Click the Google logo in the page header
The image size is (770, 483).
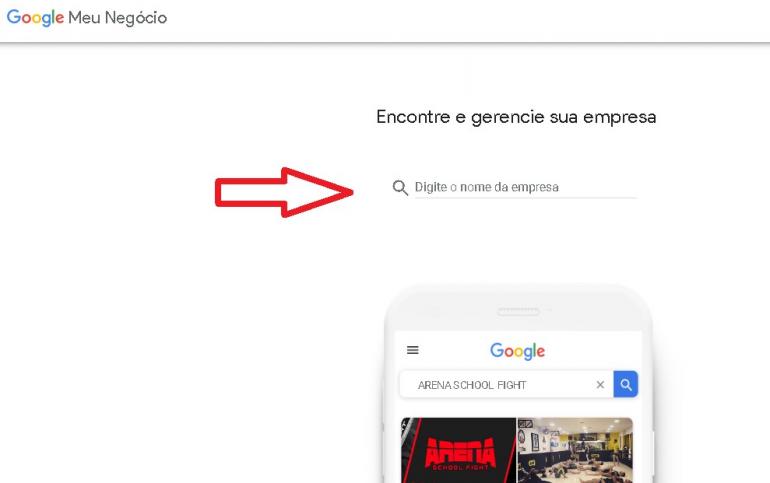coord(35,18)
